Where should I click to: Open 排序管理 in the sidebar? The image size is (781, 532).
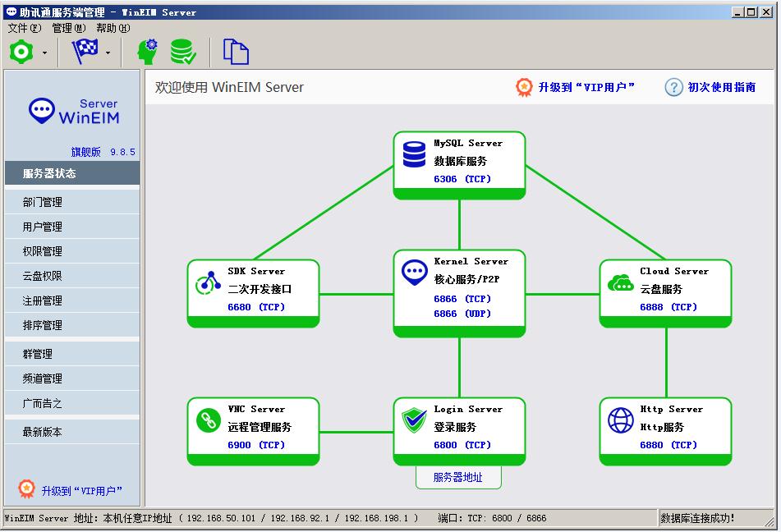(x=72, y=325)
